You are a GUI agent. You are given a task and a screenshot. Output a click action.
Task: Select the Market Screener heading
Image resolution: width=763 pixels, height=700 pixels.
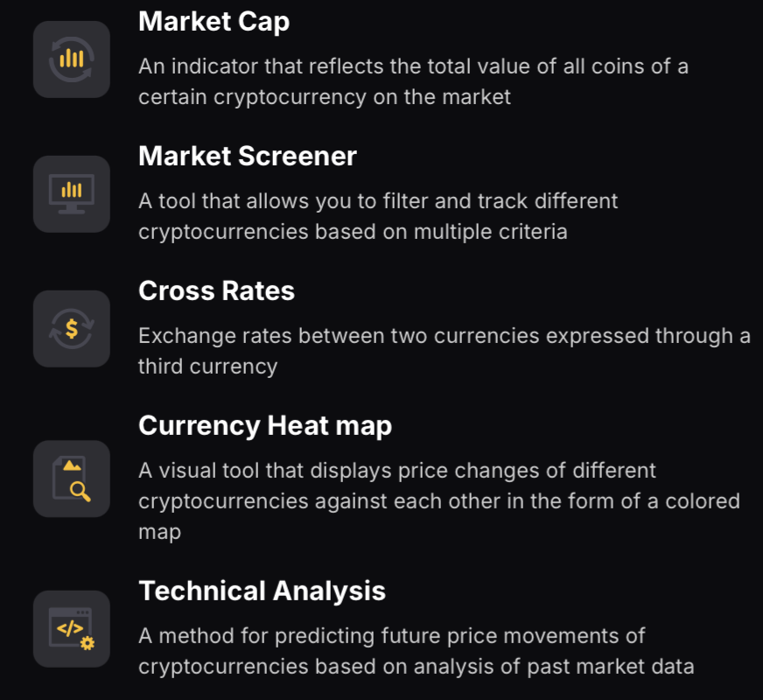click(248, 157)
